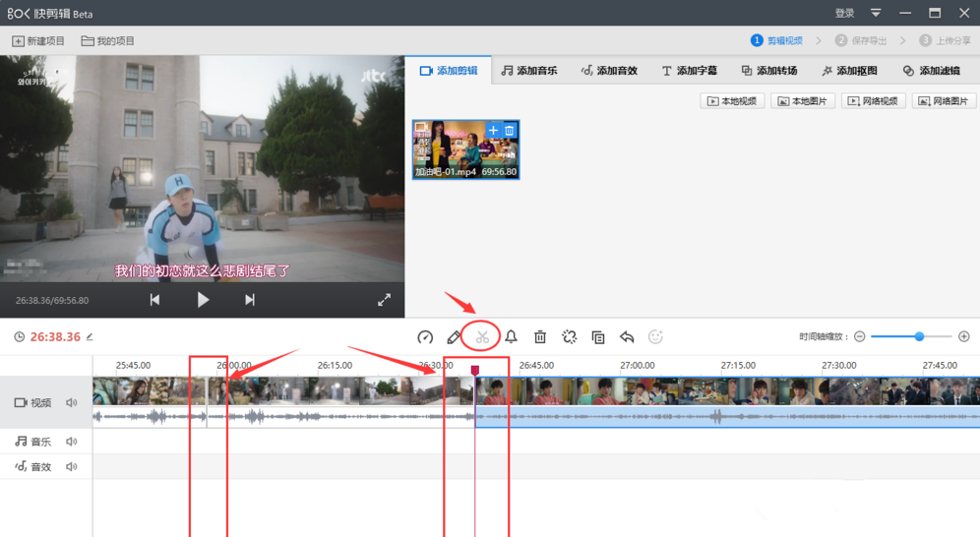
Task: Click 网络图片 import button
Action: (x=944, y=101)
